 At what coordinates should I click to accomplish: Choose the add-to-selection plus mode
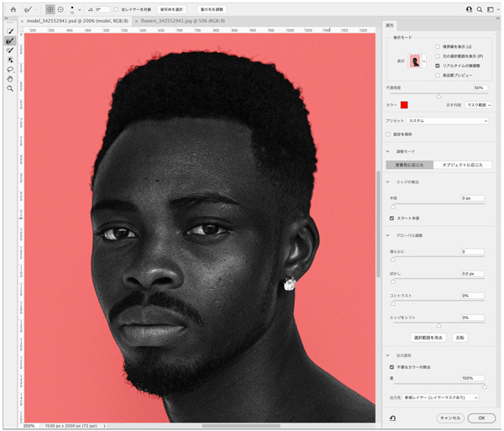click(50, 9)
